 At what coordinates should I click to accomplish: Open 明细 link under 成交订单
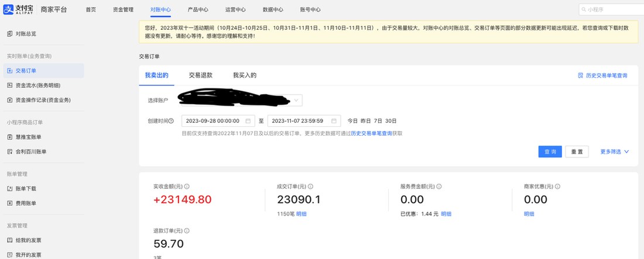point(302,214)
